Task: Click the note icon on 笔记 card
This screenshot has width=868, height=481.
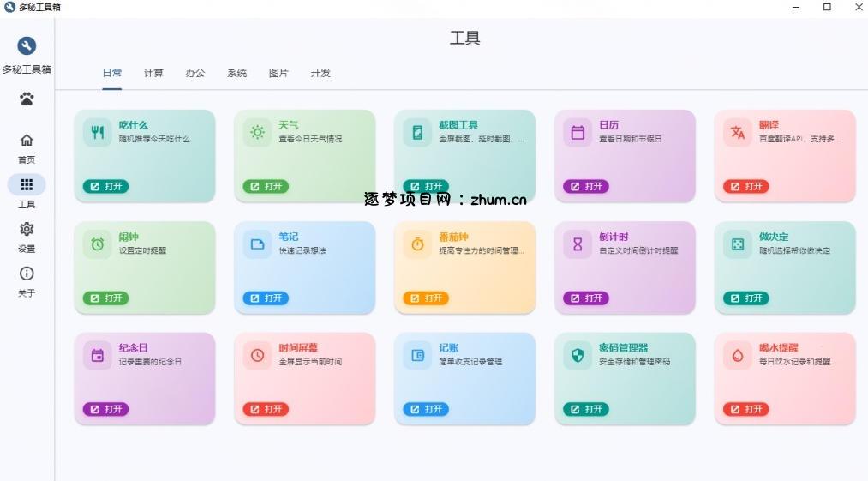Action: click(x=257, y=244)
